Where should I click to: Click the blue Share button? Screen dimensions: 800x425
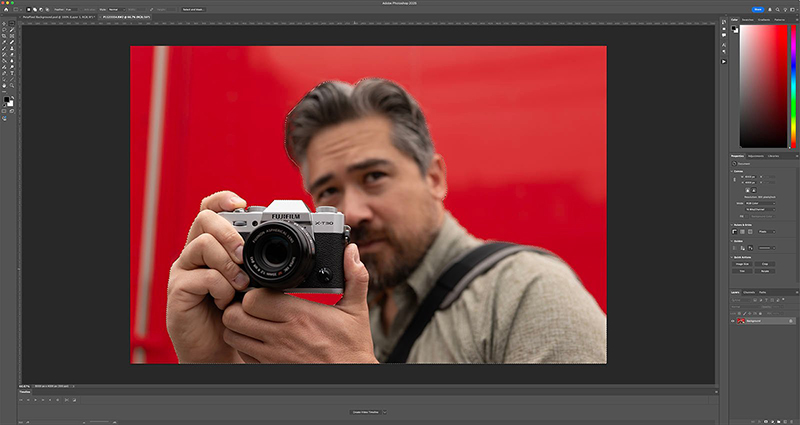coord(758,9)
